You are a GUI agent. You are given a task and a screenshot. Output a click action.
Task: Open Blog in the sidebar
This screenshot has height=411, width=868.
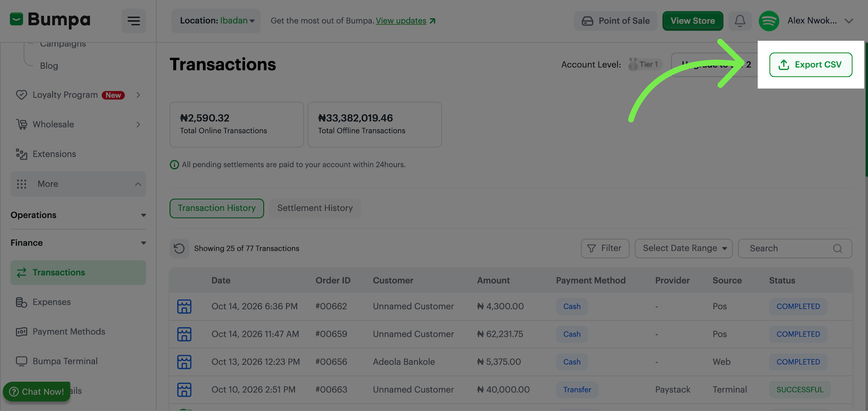(49, 66)
